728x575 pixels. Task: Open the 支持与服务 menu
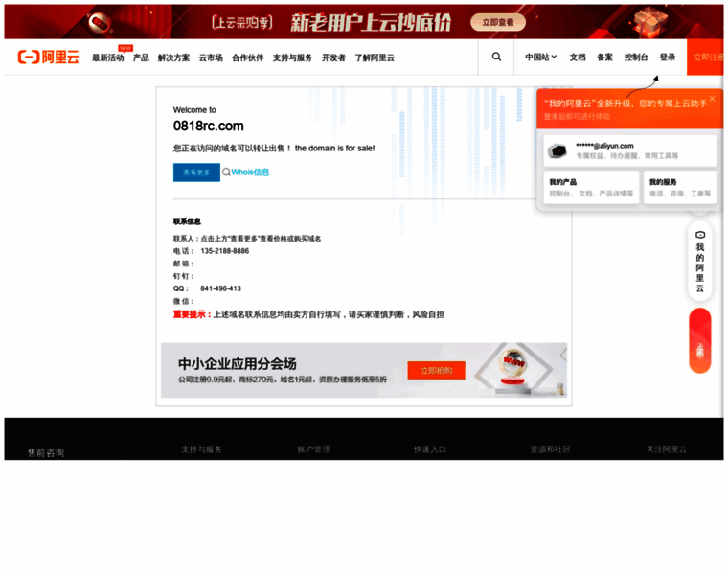[x=292, y=57]
